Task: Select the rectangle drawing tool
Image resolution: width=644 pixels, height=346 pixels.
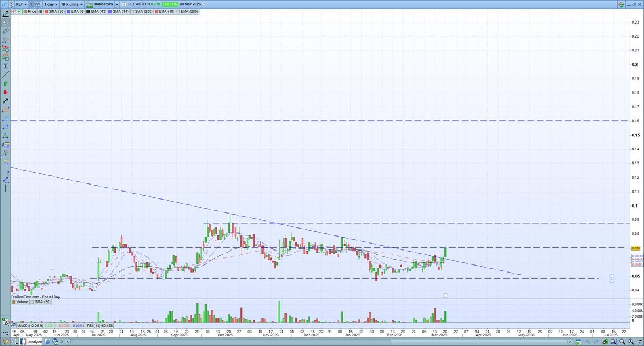Action: click(5, 127)
